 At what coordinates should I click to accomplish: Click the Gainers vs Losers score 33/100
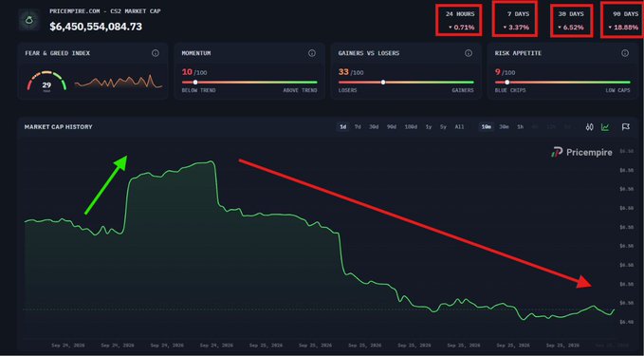351,72
